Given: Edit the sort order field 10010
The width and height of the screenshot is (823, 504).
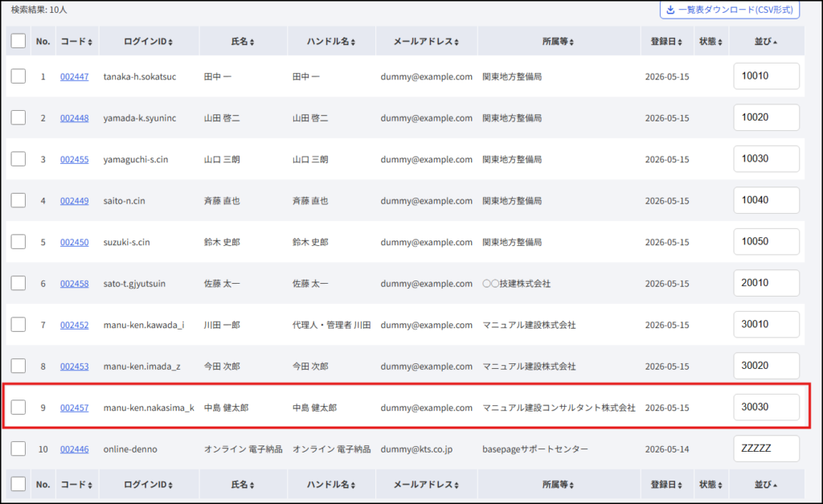Looking at the screenshot, I should click(x=766, y=76).
